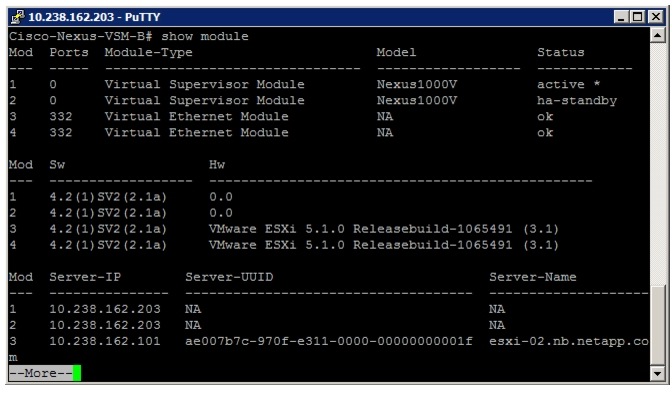Maximize the PuTTY window

[x=637, y=17]
